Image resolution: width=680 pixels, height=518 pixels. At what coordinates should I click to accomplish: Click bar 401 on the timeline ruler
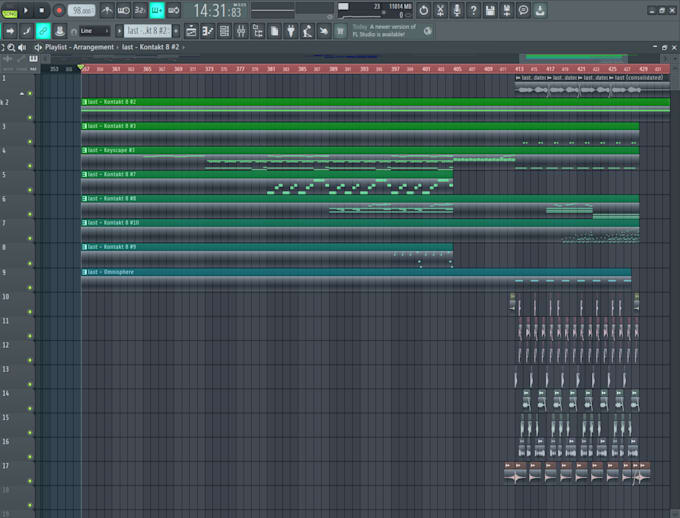(426, 69)
